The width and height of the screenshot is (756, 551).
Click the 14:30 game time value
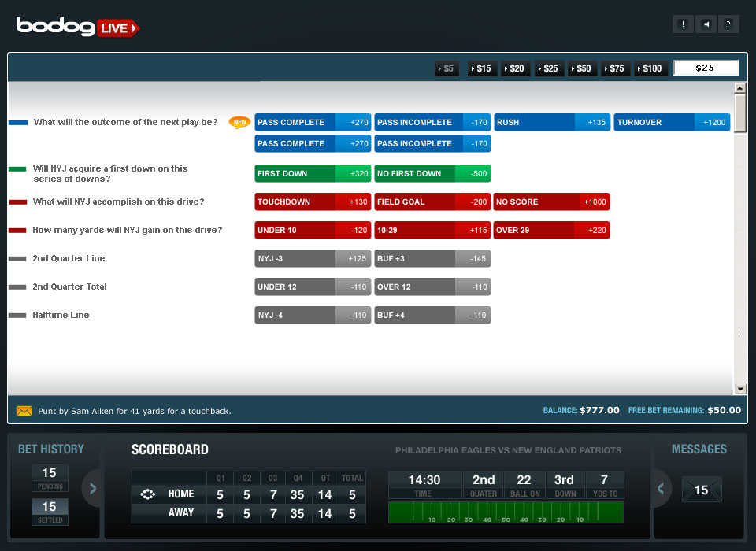(x=424, y=480)
